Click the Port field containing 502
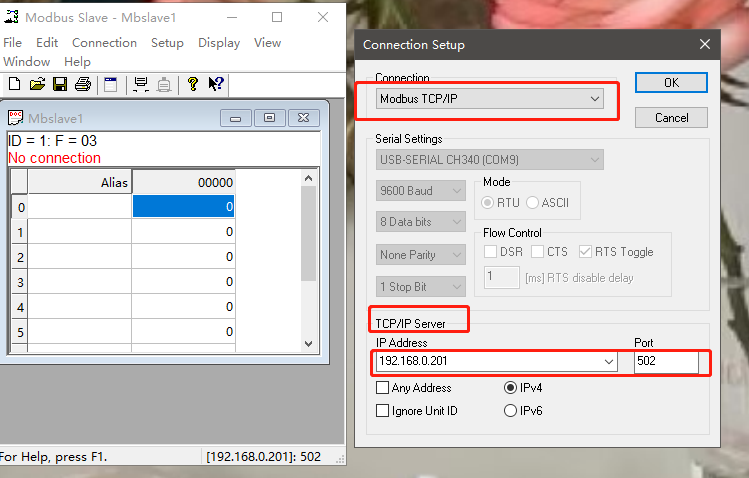 666,361
